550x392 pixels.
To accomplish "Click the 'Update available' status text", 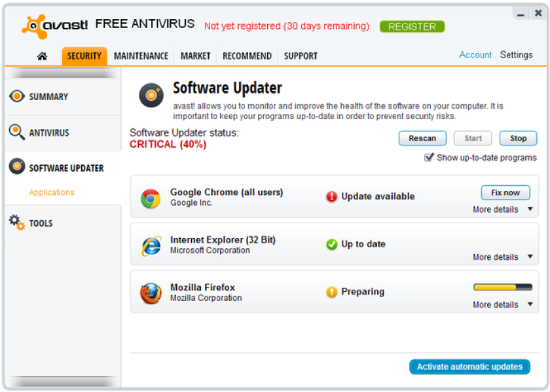I will [378, 196].
